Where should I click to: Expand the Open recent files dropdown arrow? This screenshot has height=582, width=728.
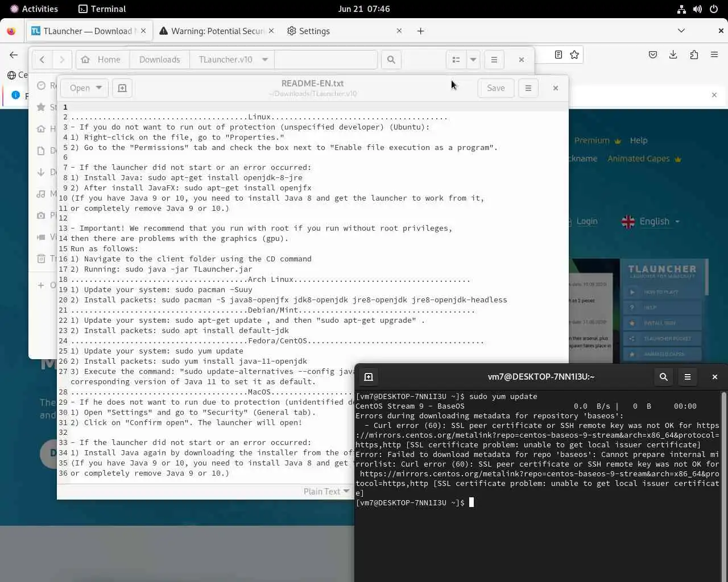click(x=99, y=88)
